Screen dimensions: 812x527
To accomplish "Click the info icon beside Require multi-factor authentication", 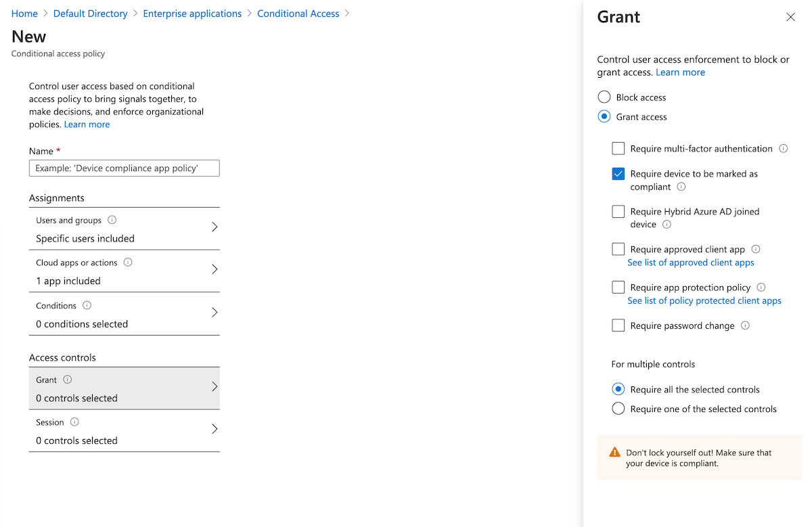I will 783,148.
